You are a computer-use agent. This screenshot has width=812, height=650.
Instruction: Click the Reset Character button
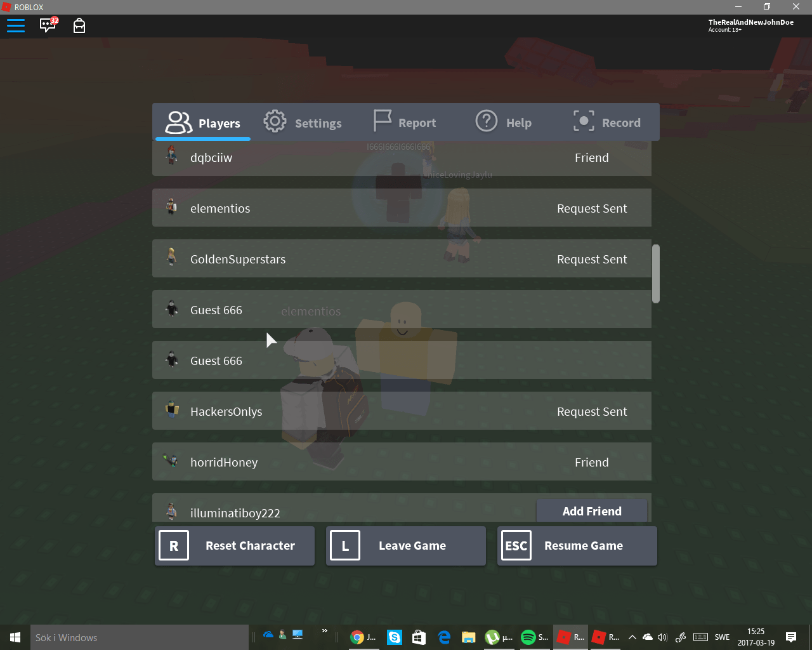(x=234, y=545)
